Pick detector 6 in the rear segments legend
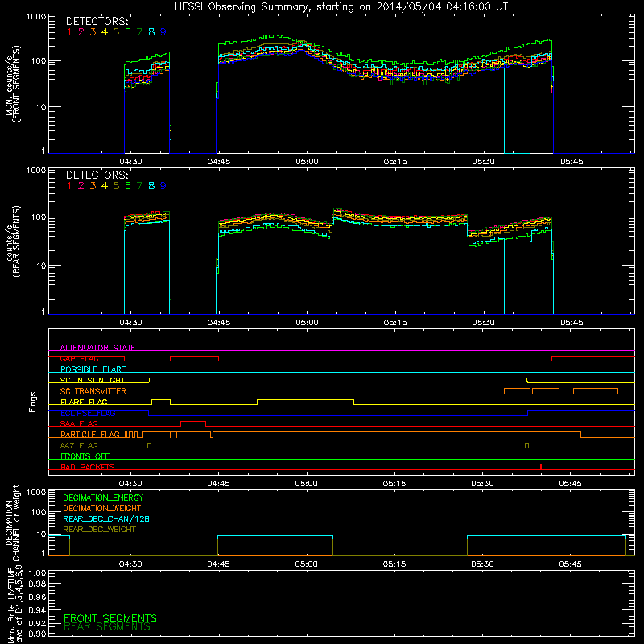Screen dimensions: 644x644 tap(128, 186)
